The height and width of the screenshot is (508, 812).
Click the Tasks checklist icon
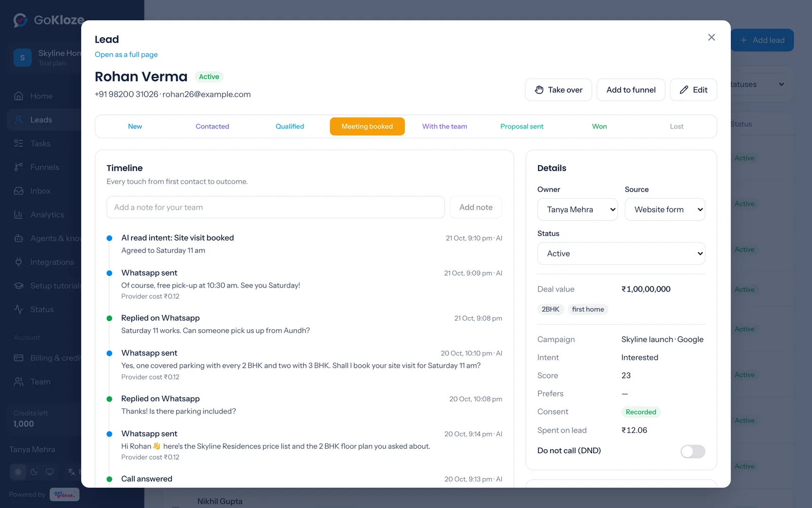tap(19, 143)
